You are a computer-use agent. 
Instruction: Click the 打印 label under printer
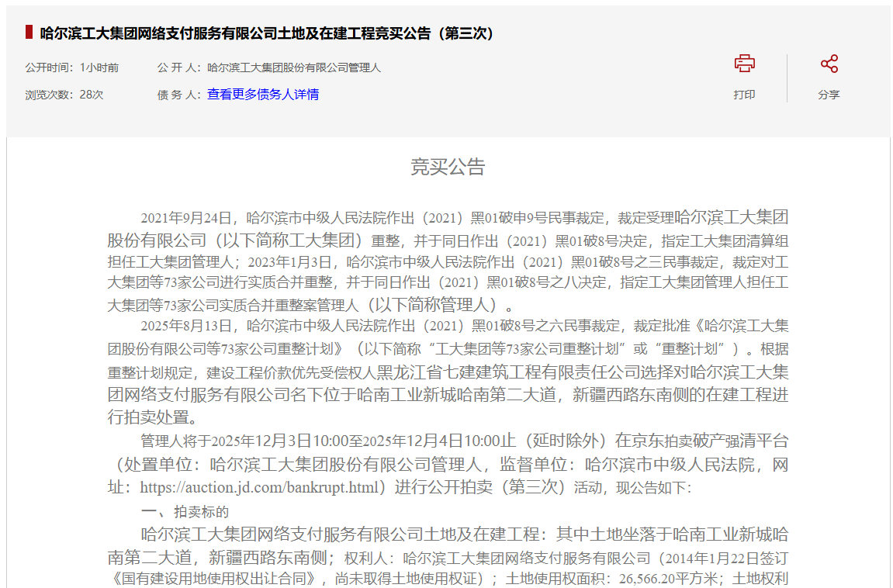(744, 95)
